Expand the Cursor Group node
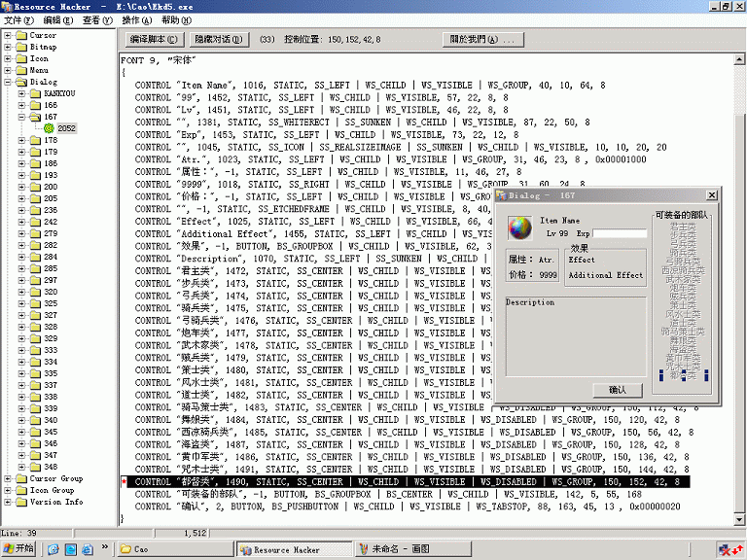The image size is (747, 560). 8,478
